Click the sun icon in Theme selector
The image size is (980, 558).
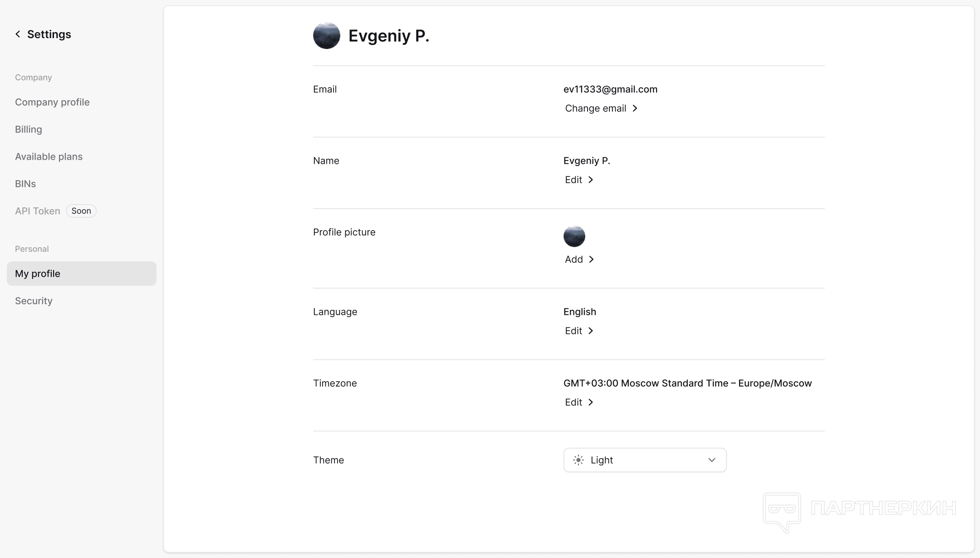coord(578,460)
